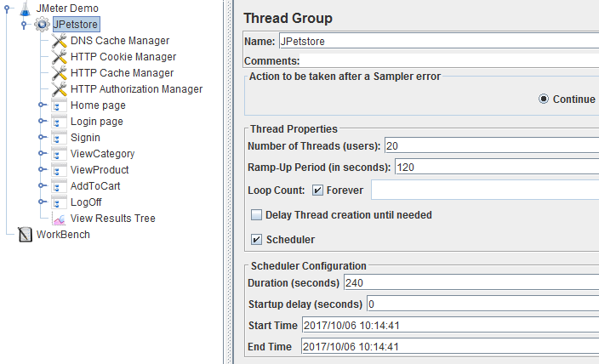Select the DNS Cache Manager wrench icon
The height and width of the screenshot is (364, 599).
tap(60, 41)
